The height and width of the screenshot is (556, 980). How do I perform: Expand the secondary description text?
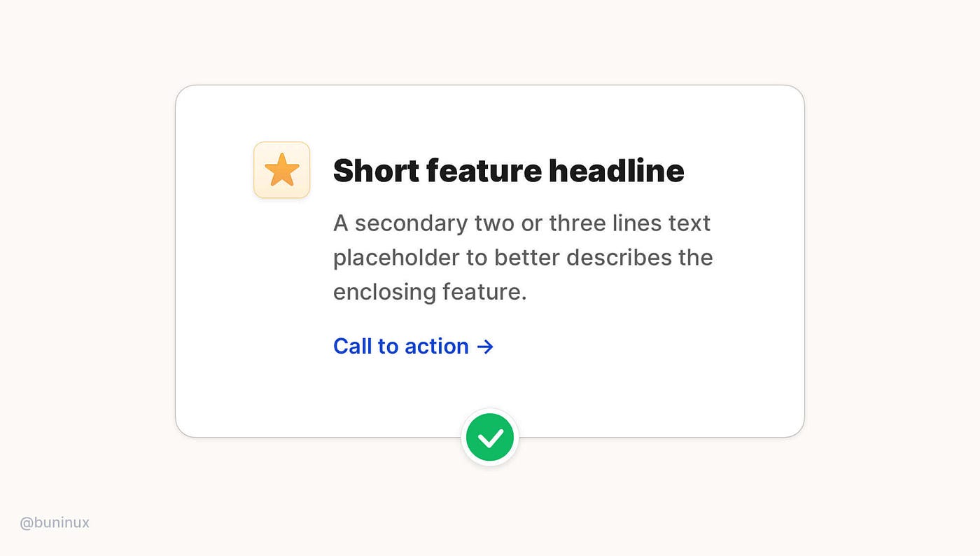[523, 257]
